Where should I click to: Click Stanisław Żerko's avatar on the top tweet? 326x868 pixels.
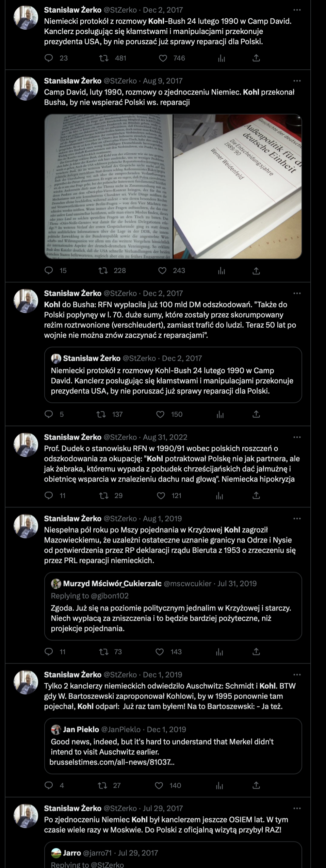pos(26,18)
